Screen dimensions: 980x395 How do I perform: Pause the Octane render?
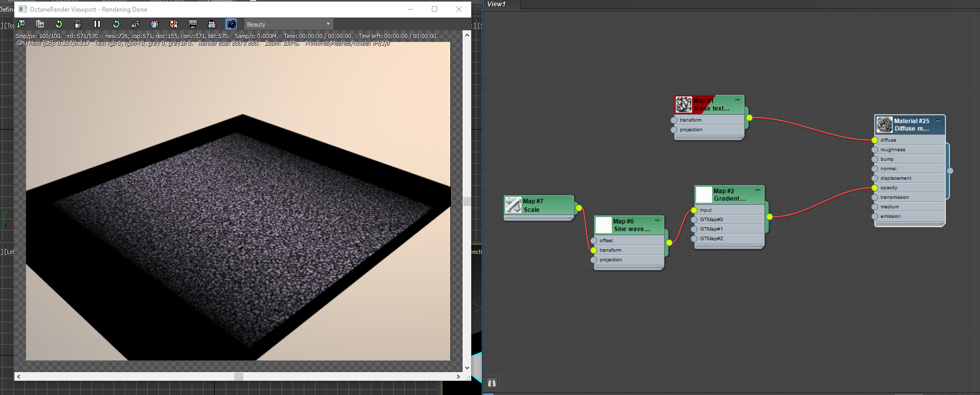pos(97,24)
